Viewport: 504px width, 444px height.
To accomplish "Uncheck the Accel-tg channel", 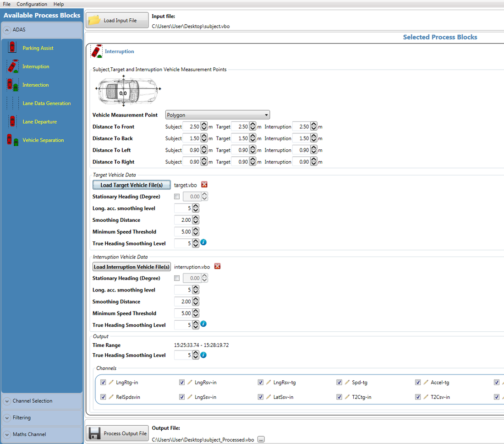I will point(418,382).
